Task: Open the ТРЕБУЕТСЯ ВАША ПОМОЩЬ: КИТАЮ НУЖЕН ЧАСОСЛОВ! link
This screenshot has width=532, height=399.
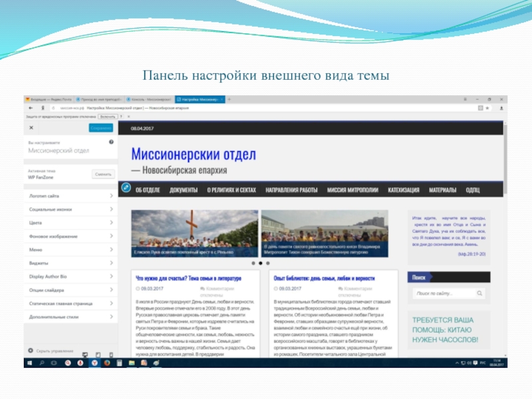Action: [445, 330]
